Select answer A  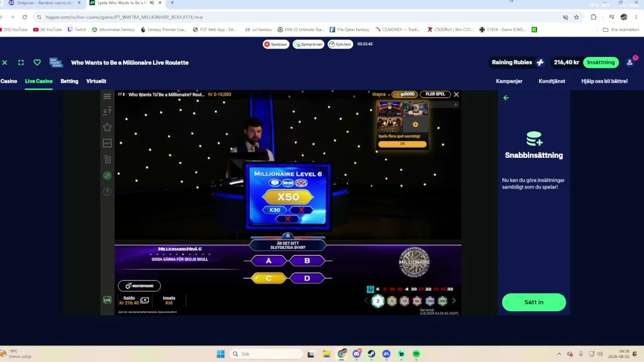tap(269, 261)
